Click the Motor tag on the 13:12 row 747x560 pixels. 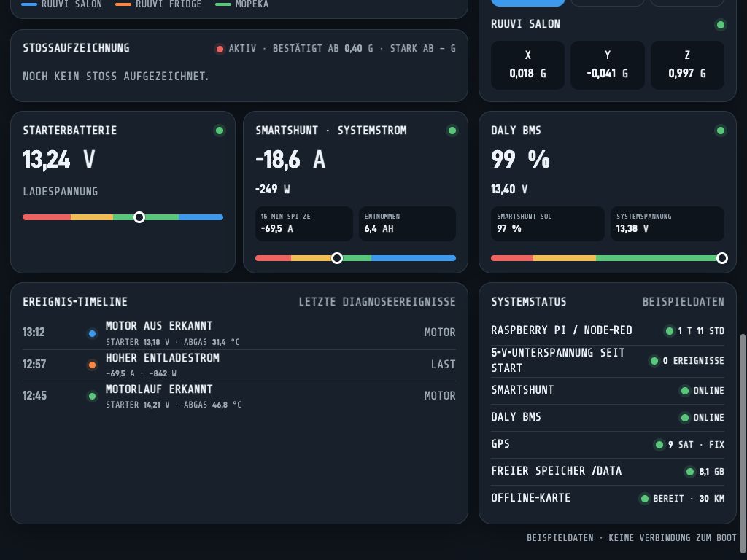440,332
